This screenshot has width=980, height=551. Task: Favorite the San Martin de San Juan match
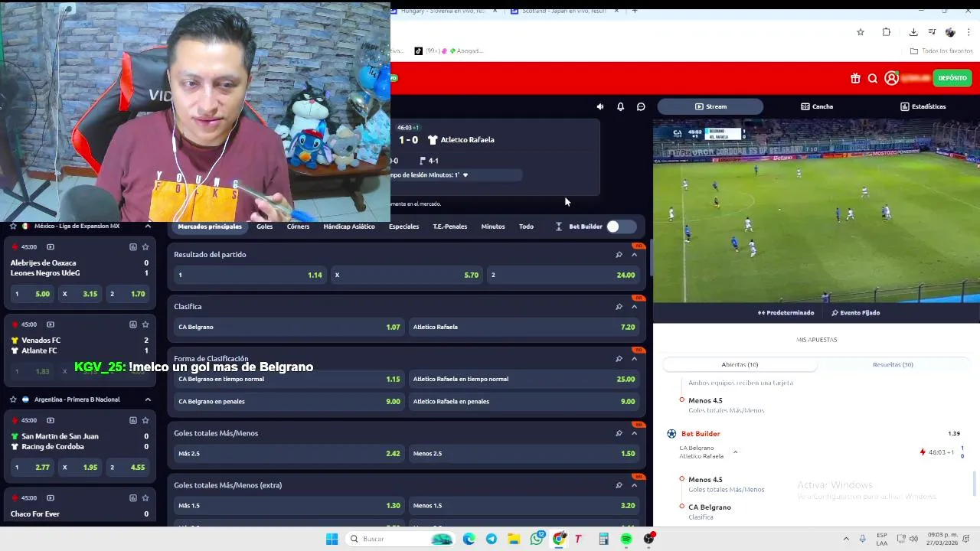(145, 420)
